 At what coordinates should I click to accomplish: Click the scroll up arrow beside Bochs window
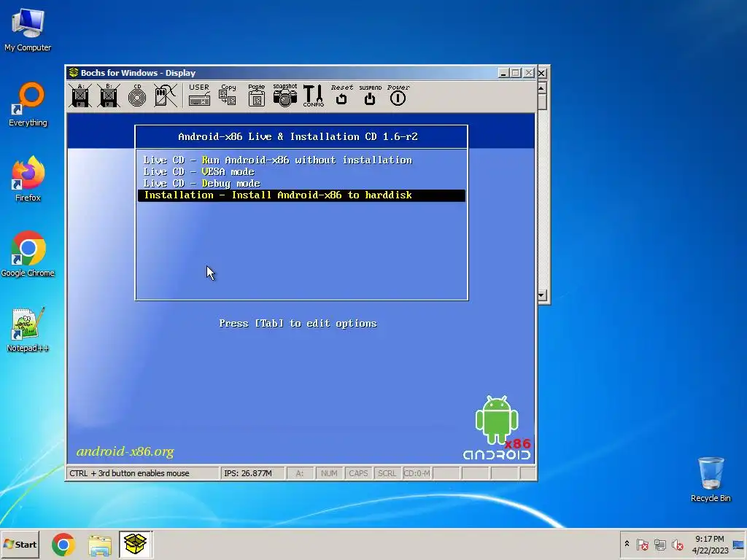[x=542, y=88]
